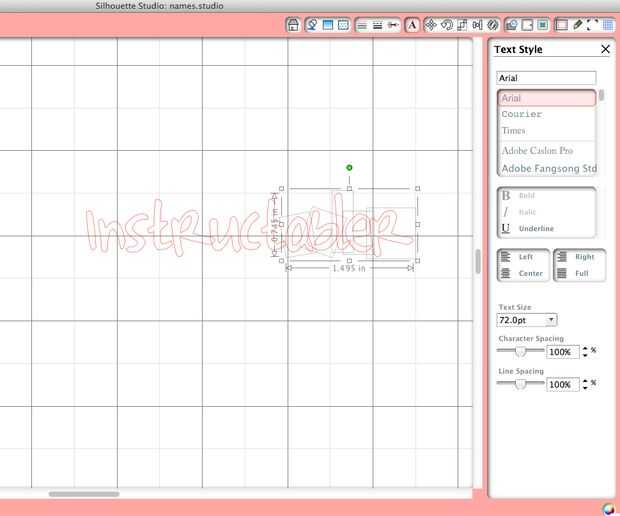Screen dimensions: 620x516
Task: Open the Align window icon
Action: [x=477, y=25]
